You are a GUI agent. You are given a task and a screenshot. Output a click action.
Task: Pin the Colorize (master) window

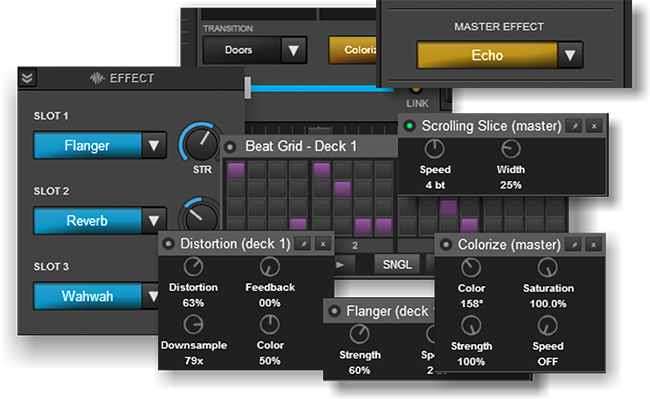click(x=574, y=245)
